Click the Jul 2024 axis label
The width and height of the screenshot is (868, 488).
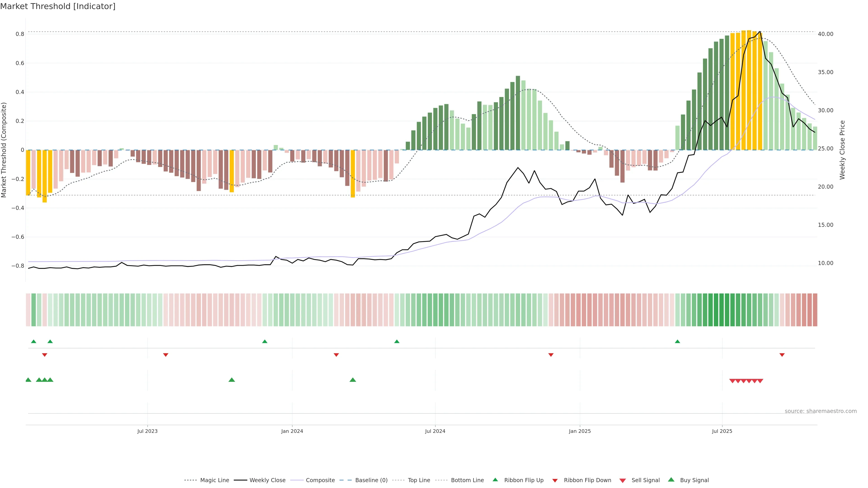[x=435, y=431]
